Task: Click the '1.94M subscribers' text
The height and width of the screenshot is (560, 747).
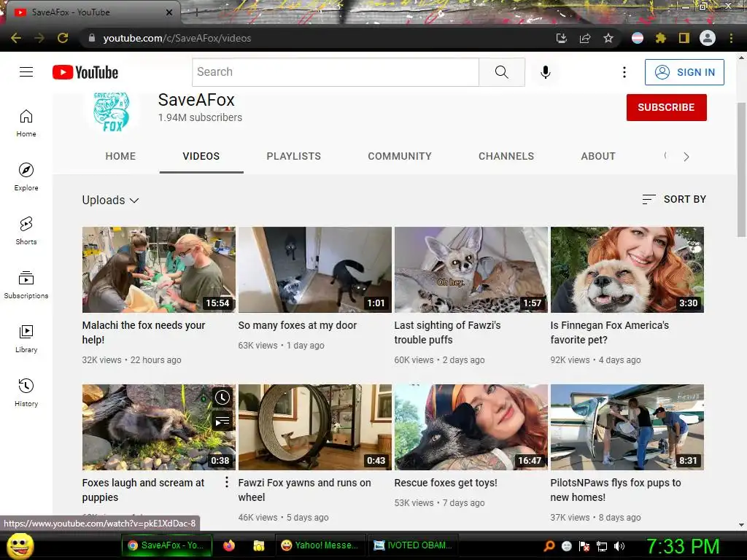Action: click(x=200, y=117)
